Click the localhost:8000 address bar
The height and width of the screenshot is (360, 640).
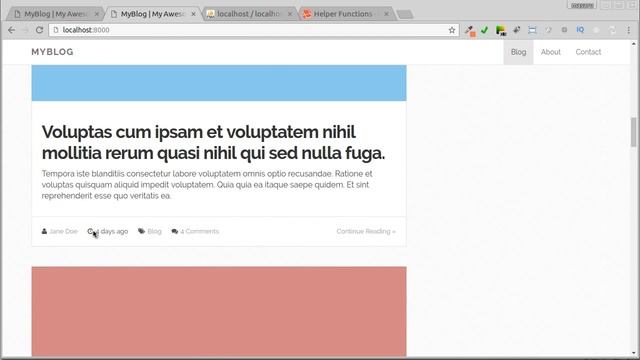[x=253, y=30]
